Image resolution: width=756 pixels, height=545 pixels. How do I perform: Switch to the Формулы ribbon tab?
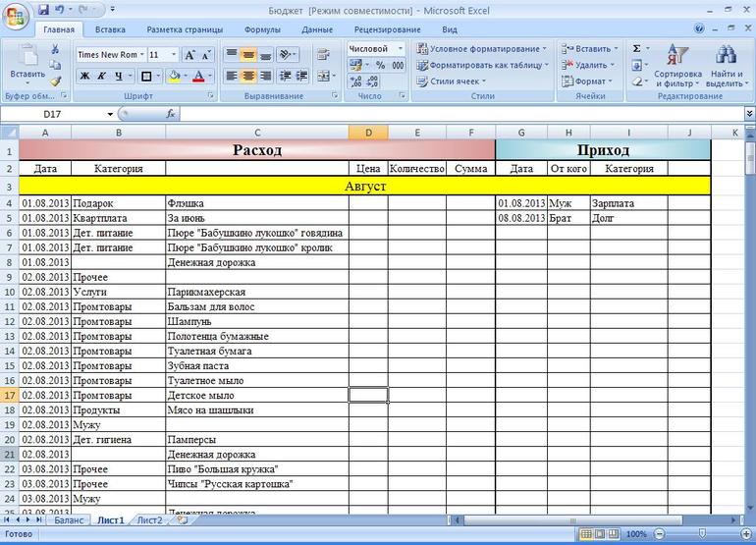coord(261,29)
